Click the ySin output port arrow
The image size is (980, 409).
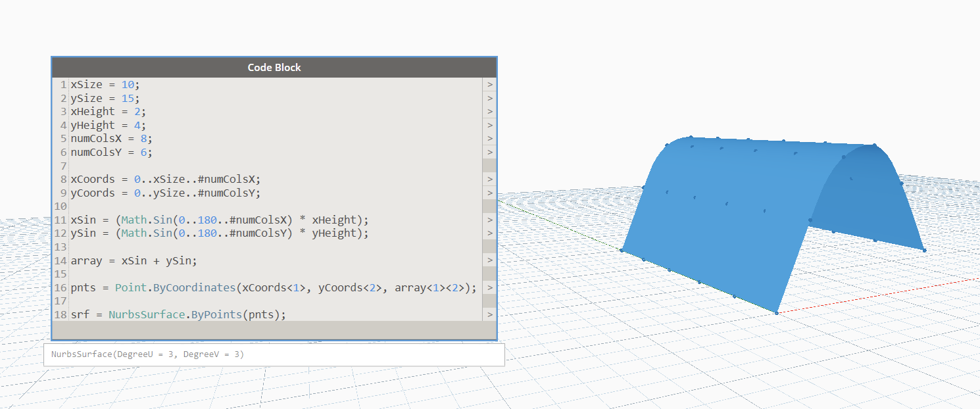tap(489, 233)
